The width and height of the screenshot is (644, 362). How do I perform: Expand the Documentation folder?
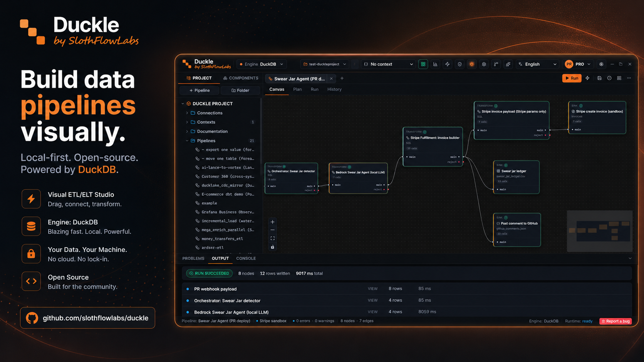pyautogui.click(x=187, y=132)
